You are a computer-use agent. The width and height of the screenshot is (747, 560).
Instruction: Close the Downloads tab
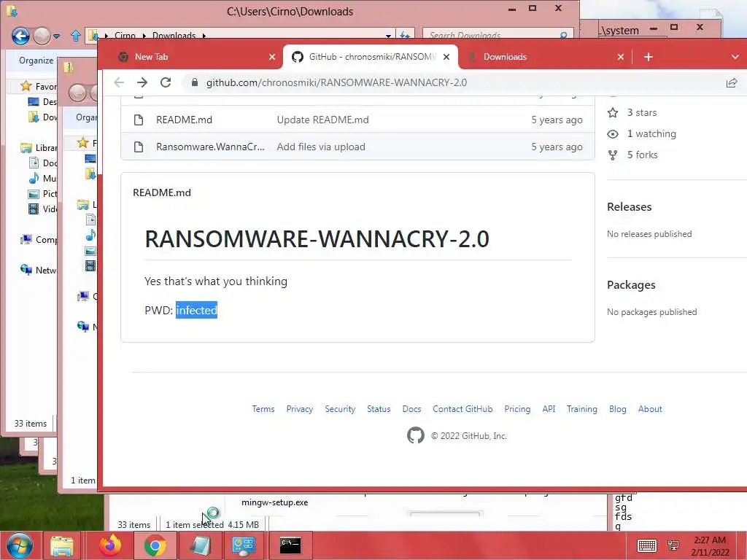pos(620,57)
